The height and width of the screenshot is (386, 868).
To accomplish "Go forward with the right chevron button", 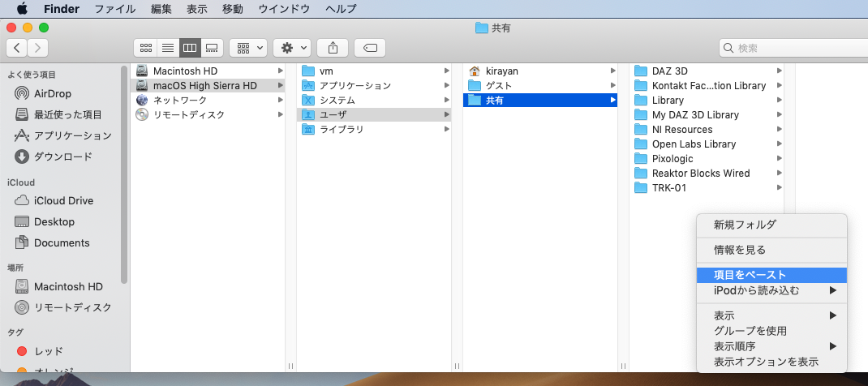I will 37,48.
